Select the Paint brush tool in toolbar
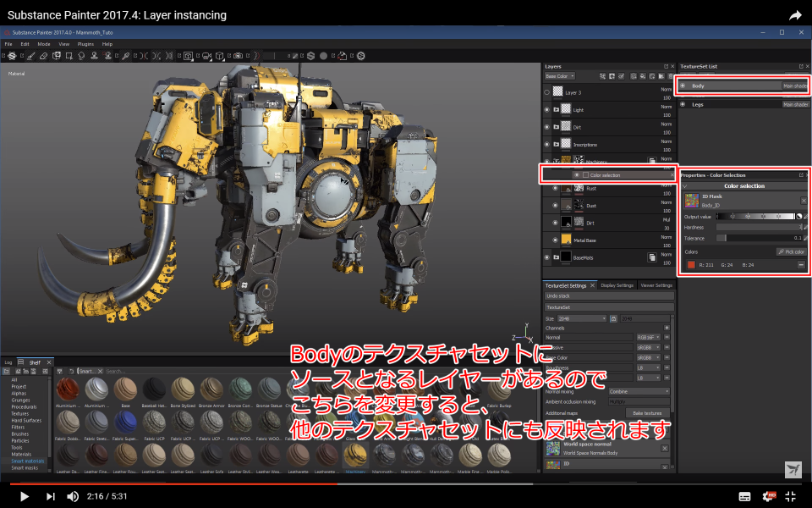This screenshot has height=508, width=812. pos(31,56)
